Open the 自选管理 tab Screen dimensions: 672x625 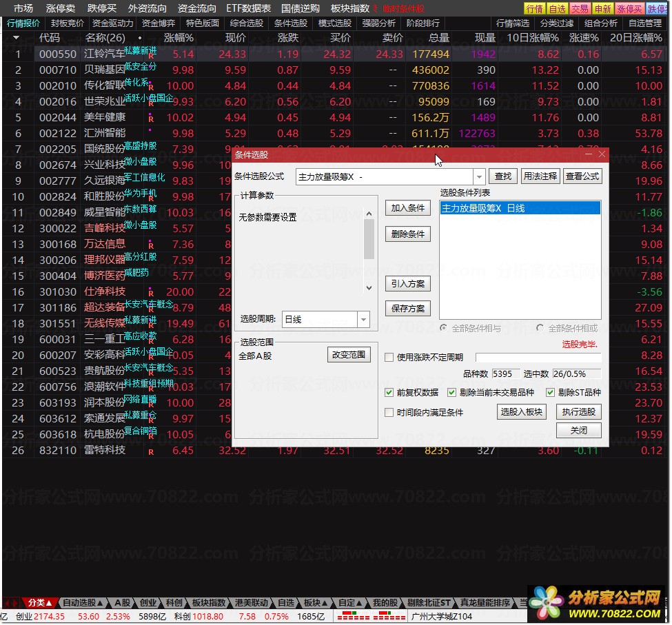645,23
